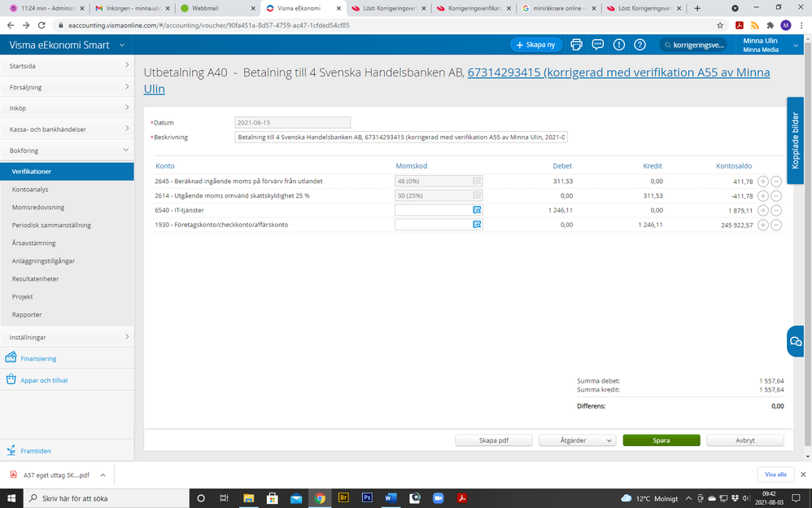Bookmark this page with star icon
Image resolution: width=812 pixels, height=508 pixels.
pyautogui.click(x=720, y=25)
